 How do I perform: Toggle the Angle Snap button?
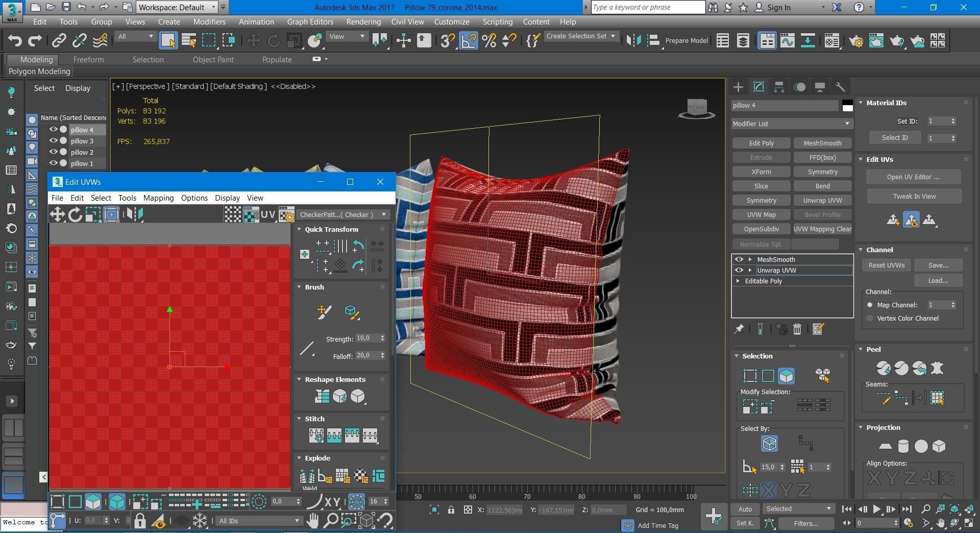pyautogui.click(x=469, y=40)
